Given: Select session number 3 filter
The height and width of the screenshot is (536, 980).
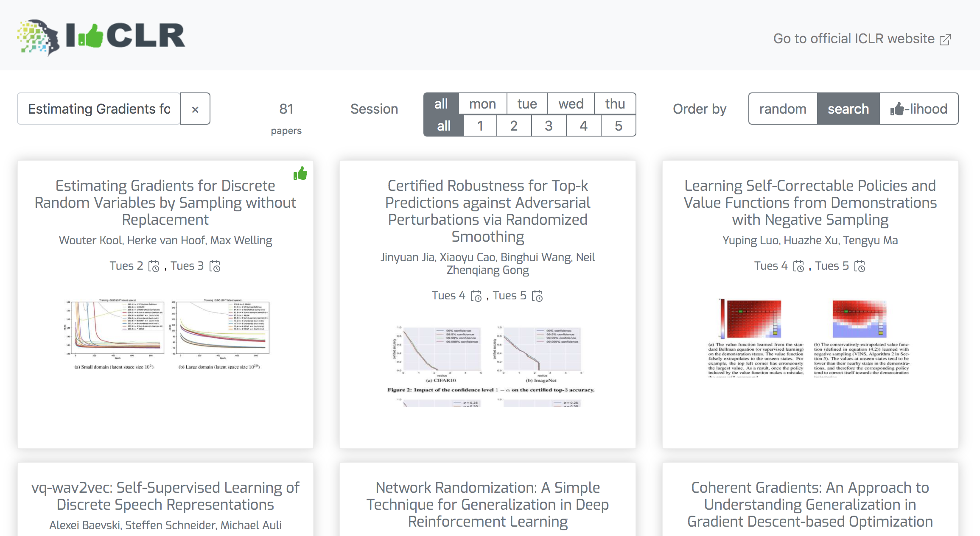Looking at the screenshot, I should tap(549, 126).
